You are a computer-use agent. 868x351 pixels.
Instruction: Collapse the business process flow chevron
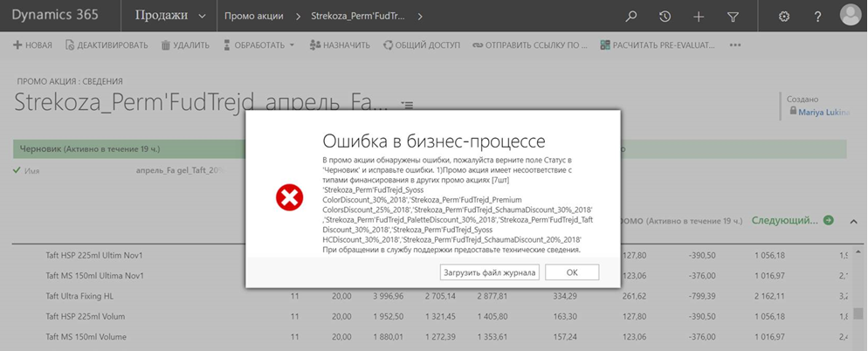854,222
